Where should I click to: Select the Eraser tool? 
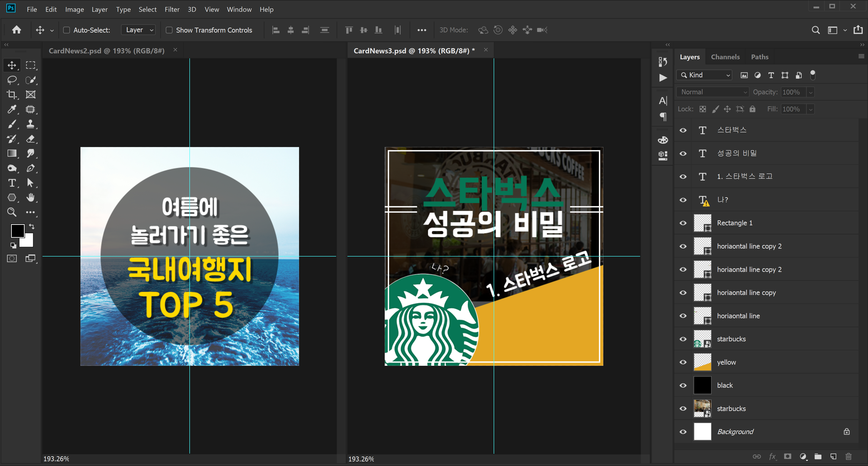pyautogui.click(x=31, y=139)
